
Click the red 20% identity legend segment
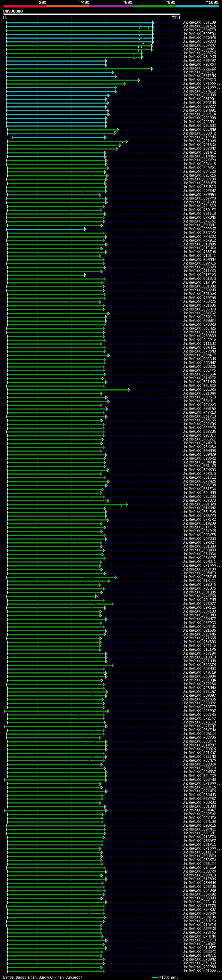click(x=25, y=6)
